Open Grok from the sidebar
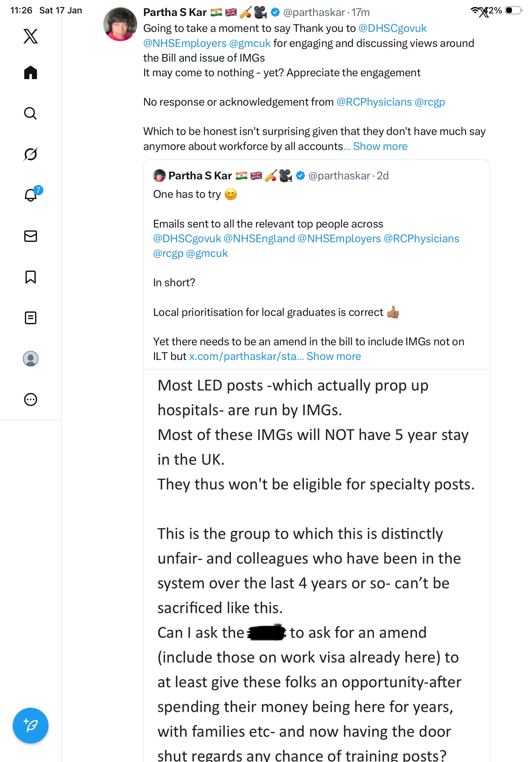The image size is (532, 762). [31, 154]
